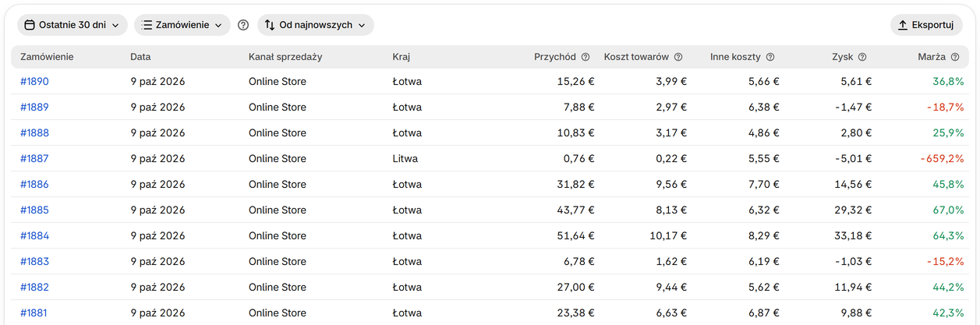
Task: Click the Marża column info icon
Action: click(955, 57)
